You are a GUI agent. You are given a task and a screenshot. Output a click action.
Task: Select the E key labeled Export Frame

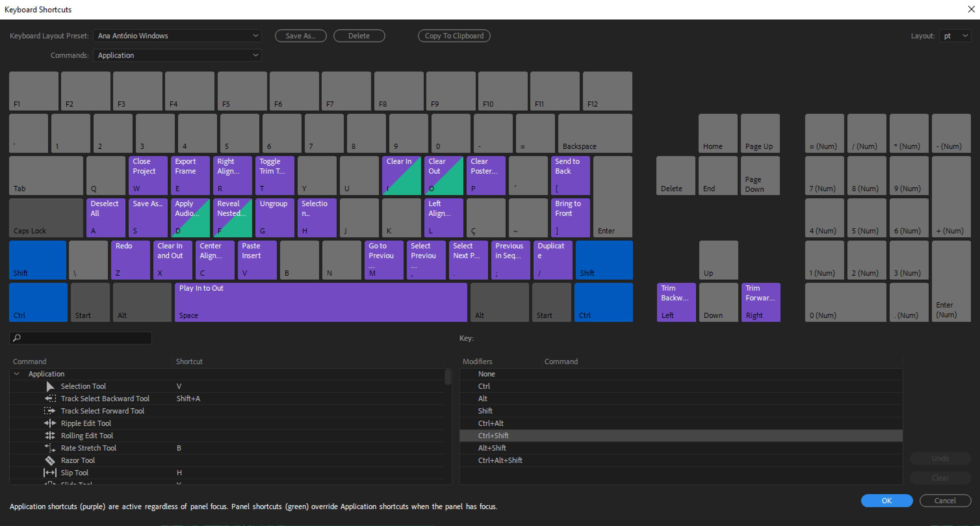[190, 176]
